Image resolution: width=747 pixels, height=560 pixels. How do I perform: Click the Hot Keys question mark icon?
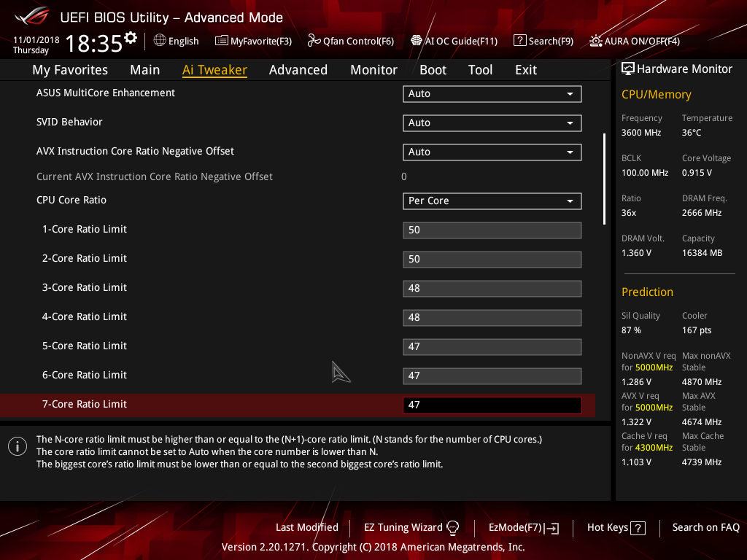pyautogui.click(x=638, y=528)
